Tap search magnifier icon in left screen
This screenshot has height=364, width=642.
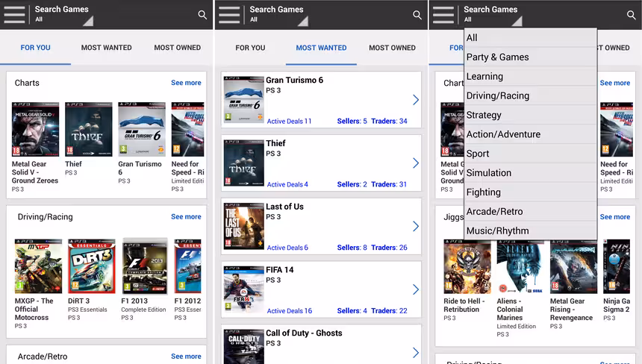(x=202, y=15)
